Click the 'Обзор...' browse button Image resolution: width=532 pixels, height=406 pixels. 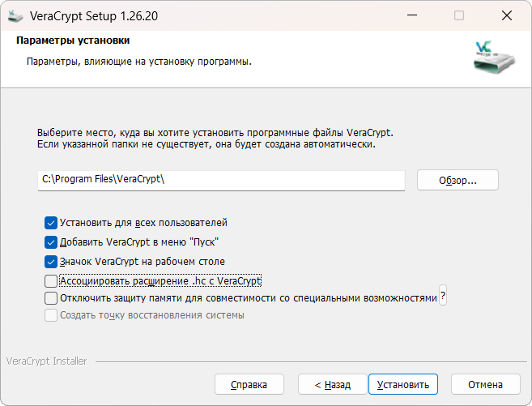[x=458, y=180]
